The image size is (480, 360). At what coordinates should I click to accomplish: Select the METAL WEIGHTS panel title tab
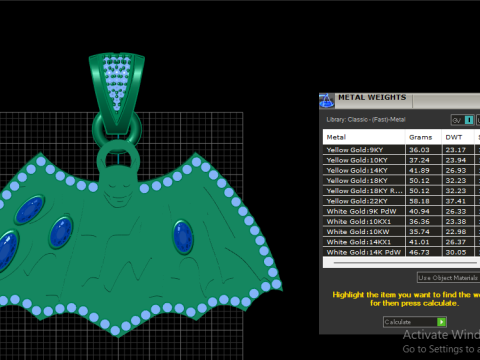(x=372, y=98)
